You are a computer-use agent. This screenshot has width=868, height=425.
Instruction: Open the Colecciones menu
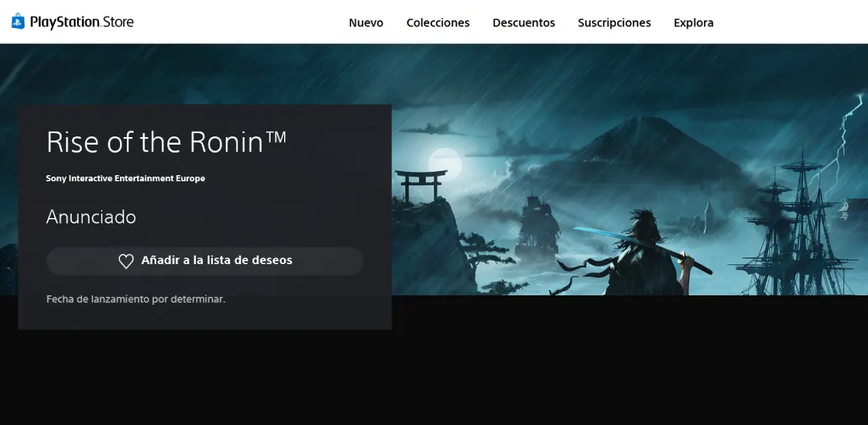(x=438, y=22)
